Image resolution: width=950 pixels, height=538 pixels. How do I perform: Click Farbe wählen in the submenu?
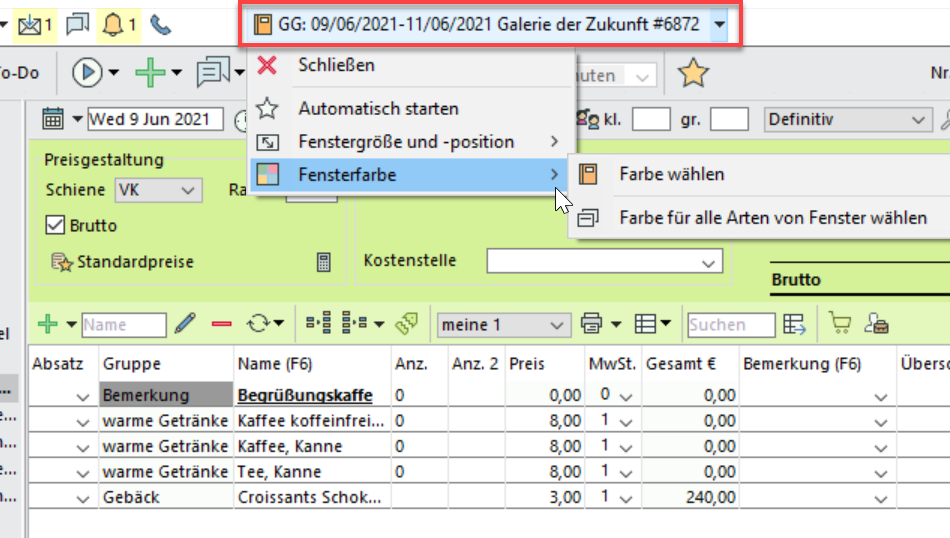click(x=671, y=174)
